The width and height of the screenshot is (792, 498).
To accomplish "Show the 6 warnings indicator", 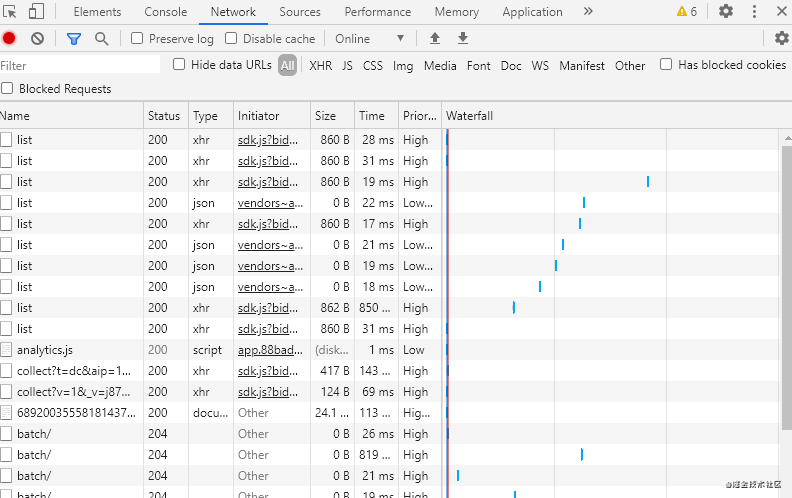I will (x=687, y=12).
